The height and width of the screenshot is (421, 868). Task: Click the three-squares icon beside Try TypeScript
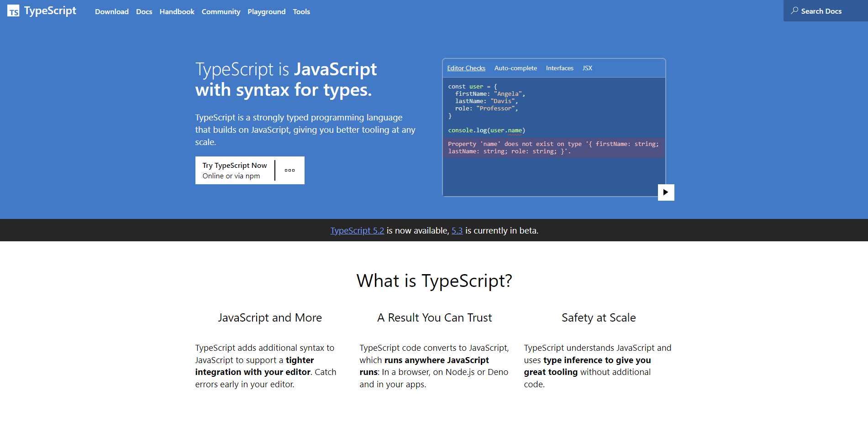click(x=290, y=171)
